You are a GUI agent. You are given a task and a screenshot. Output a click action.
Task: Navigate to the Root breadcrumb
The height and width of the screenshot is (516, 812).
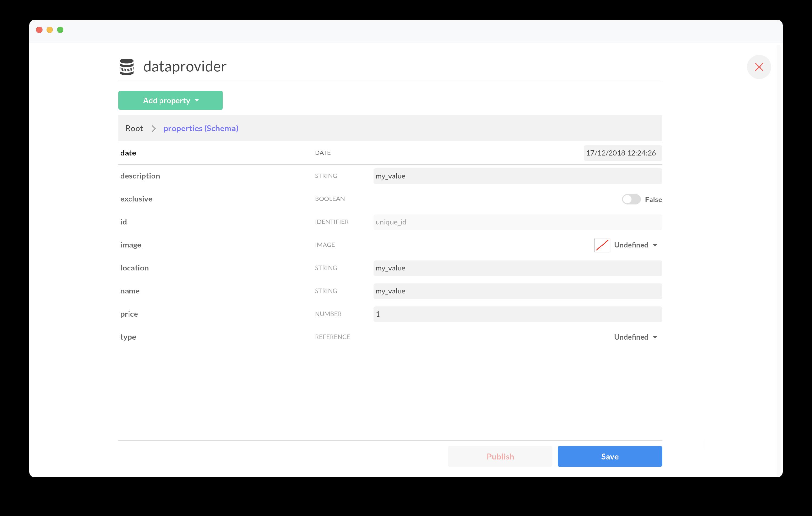click(134, 128)
